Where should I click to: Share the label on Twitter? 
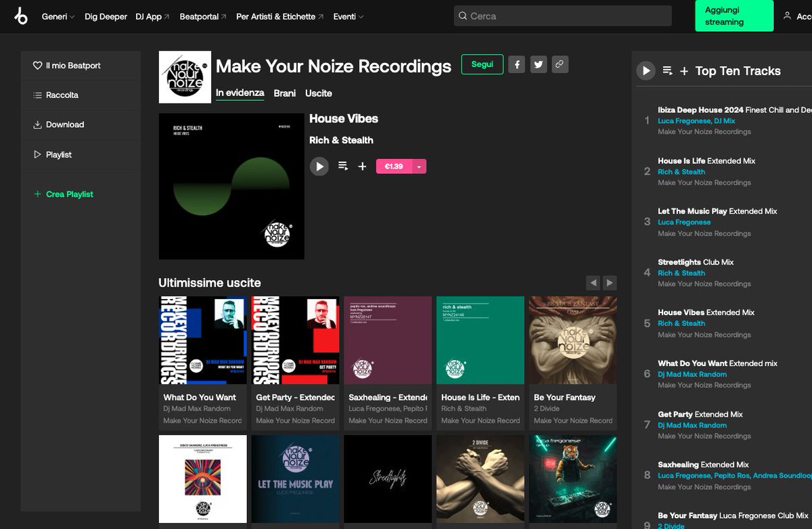538,64
